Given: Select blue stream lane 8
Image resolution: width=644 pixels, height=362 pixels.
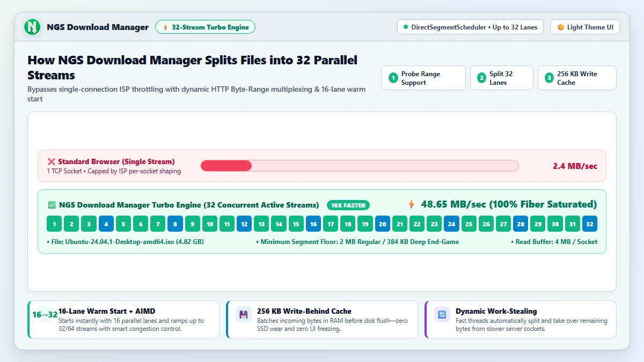Looking at the screenshot, I should click(x=175, y=224).
